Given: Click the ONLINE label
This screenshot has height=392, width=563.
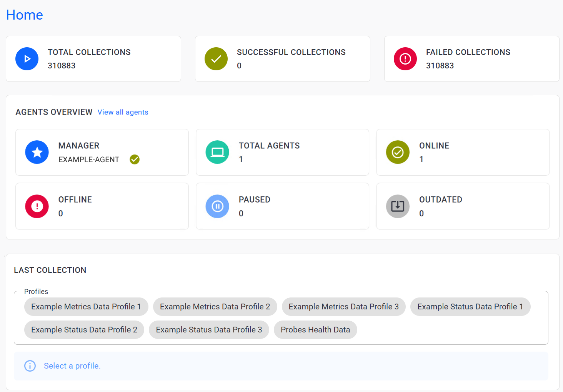Looking at the screenshot, I should coord(434,146).
